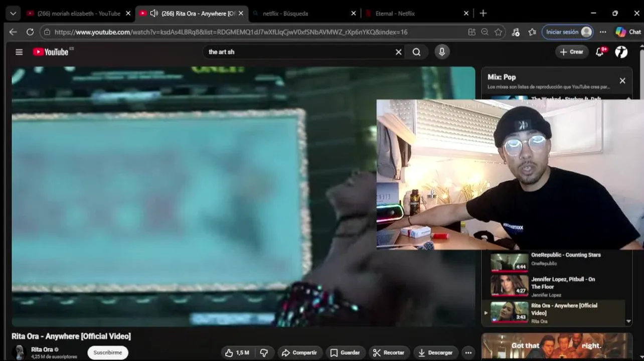Click the Crear button

(x=572, y=52)
